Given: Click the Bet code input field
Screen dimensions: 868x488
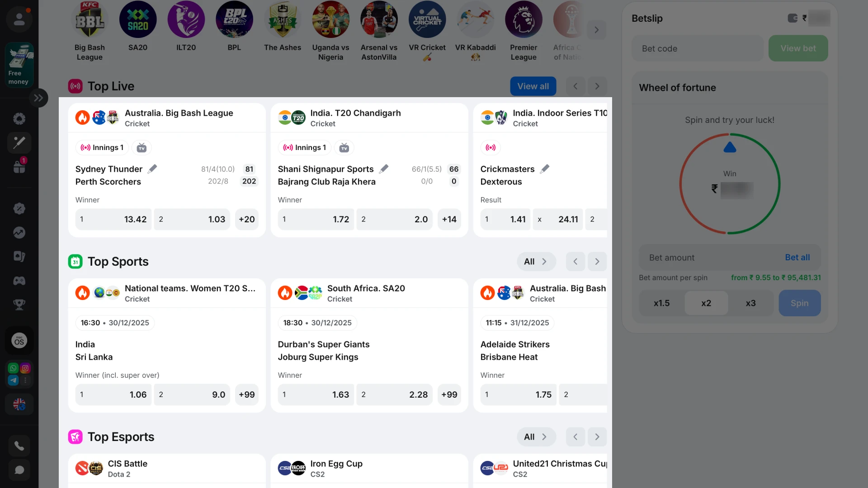Looking at the screenshot, I should pyautogui.click(x=698, y=48).
